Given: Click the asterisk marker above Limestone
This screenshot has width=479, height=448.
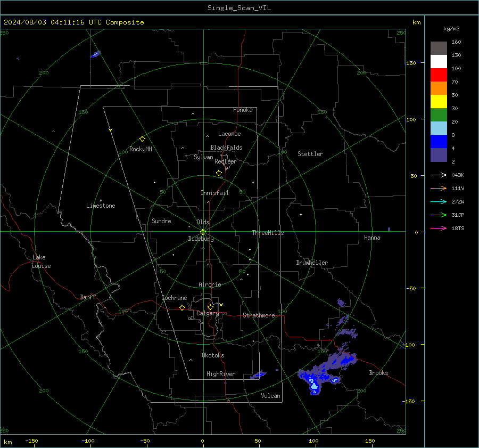Looking at the screenshot, I should (x=101, y=201).
